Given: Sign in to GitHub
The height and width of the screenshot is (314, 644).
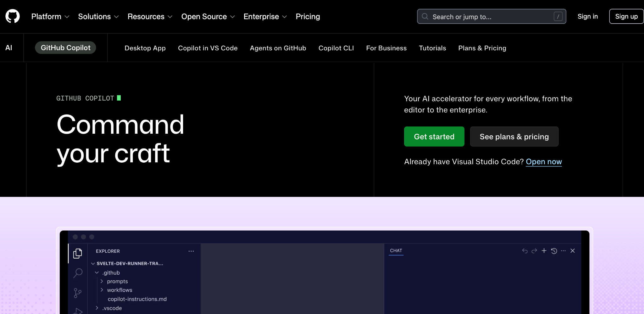Looking at the screenshot, I should [588, 16].
